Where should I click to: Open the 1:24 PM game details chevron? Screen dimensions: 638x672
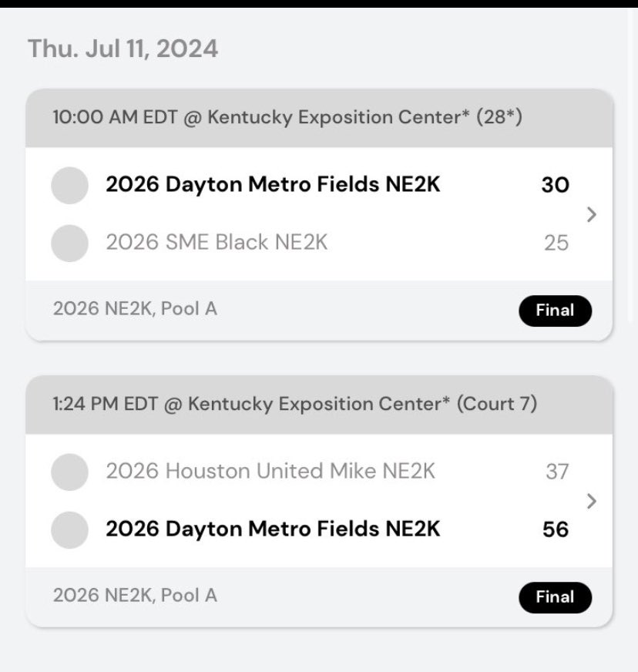pyautogui.click(x=591, y=501)
